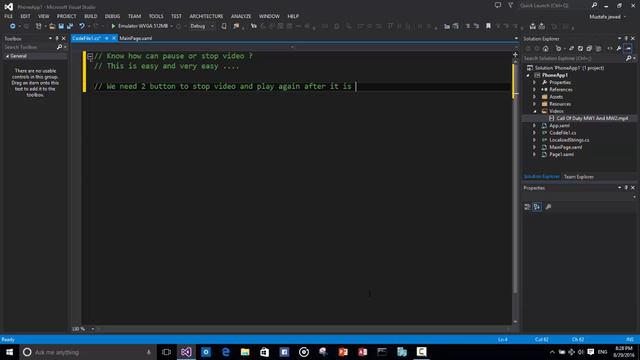Click the Search Toolbox input field
Viewport: 640px width, 360px height.
tap(30, 47)
